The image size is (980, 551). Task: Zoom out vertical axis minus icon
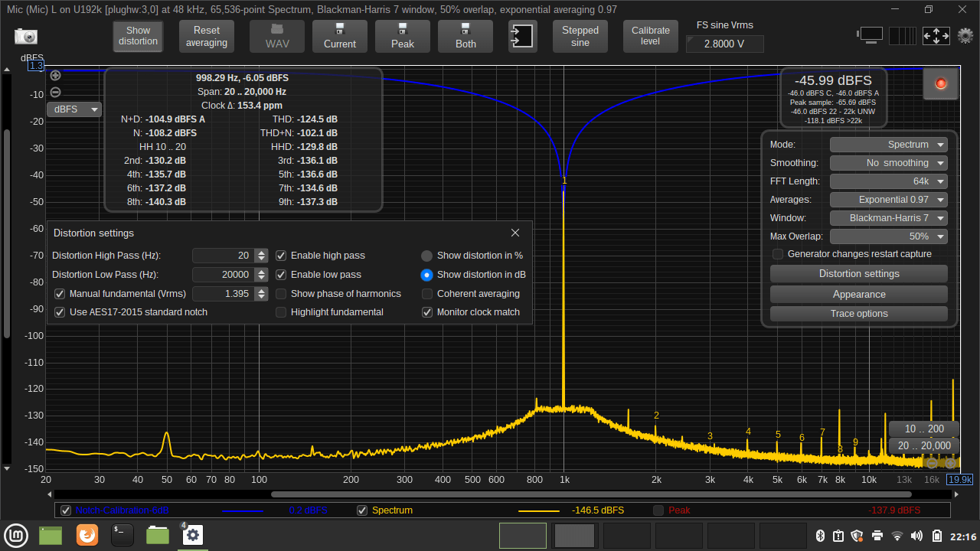(55, 92)
